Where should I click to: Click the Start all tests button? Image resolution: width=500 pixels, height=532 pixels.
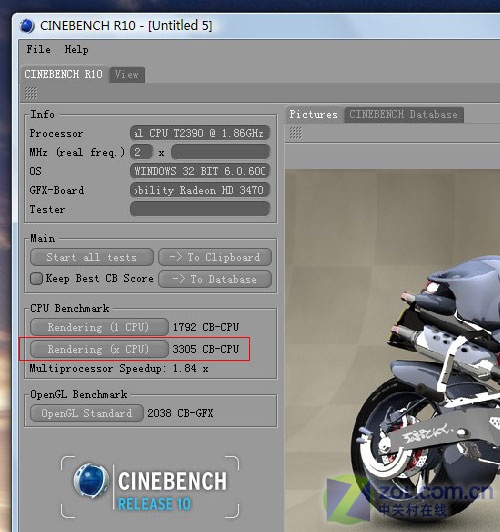click(x=92, y=257)
